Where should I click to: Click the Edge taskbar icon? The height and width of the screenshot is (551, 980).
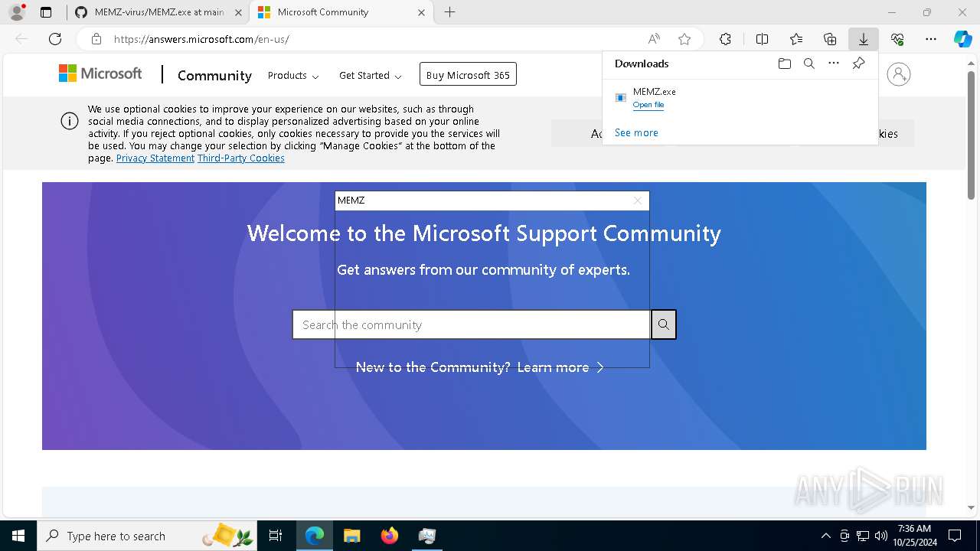coord(315,536)
